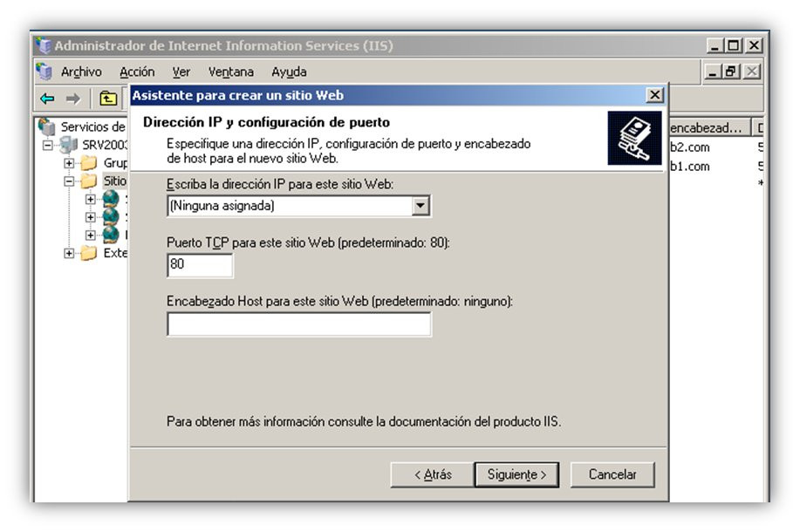The image size is (800, 532).
Task: Click the (Ninguna asignada) combo box
Action: click(x=299, y=206)
